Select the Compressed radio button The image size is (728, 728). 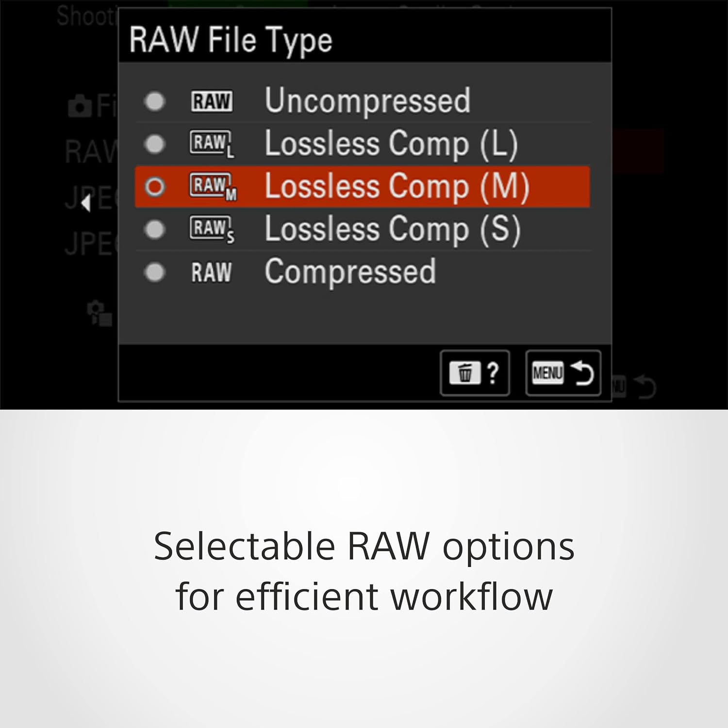coord(155,272)
